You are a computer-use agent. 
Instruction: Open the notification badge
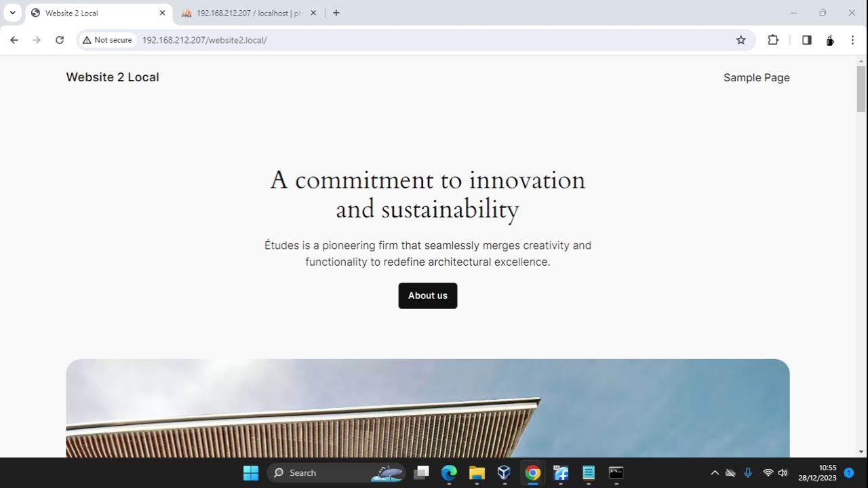click(848, 472)
